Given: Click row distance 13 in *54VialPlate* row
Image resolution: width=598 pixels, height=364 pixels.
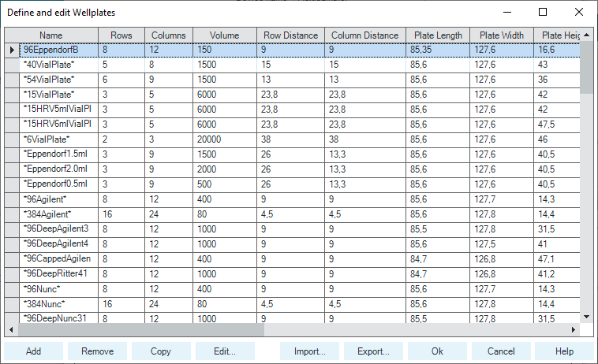Looking at the screenshot, I should 290,80.
